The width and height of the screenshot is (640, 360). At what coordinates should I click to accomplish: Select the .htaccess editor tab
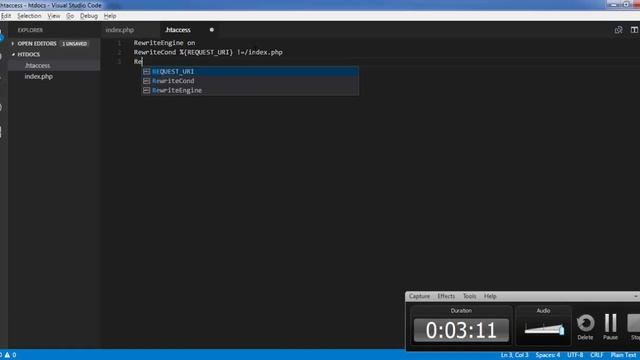[x=178, y=30]
